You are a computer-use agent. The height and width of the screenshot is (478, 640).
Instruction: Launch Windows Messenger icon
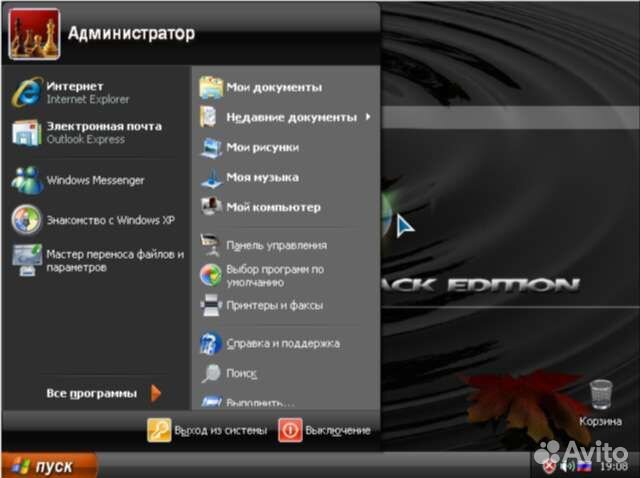point(27,180)
